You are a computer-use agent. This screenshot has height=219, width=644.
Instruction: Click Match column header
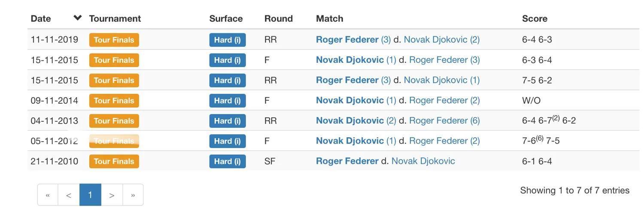(329, 19)
